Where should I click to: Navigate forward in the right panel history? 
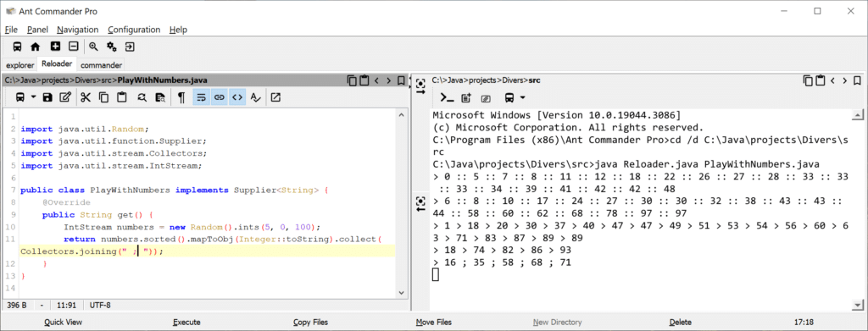pos(845,80)
